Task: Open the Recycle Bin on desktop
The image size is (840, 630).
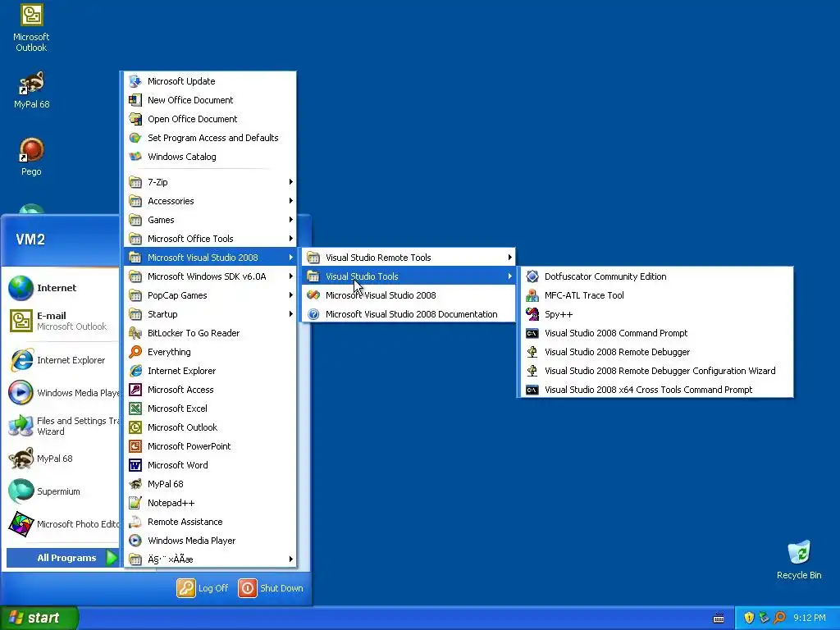Action: click(799, 560)
